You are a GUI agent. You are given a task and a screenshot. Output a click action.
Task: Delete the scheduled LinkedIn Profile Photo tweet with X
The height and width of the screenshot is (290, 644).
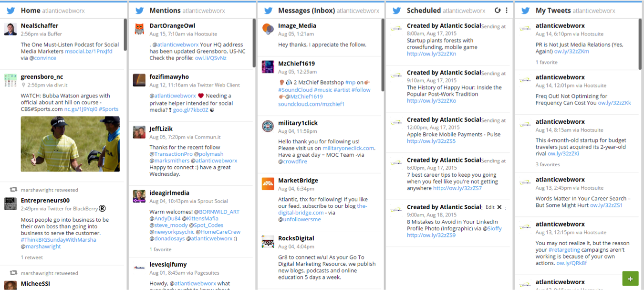(x=499, y=207)
